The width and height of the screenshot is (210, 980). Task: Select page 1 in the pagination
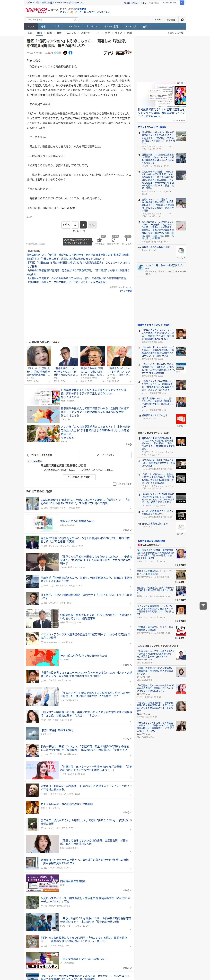[75, 225]
